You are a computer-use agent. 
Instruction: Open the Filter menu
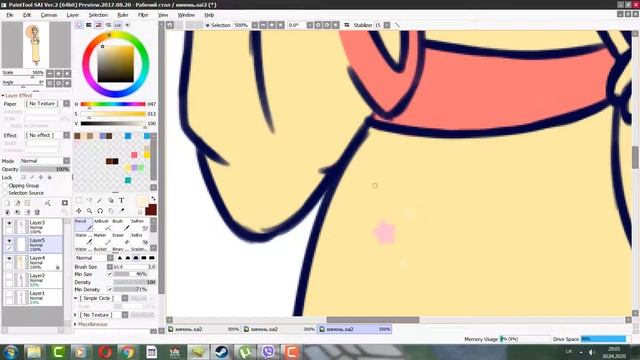(x=143, y=15)
